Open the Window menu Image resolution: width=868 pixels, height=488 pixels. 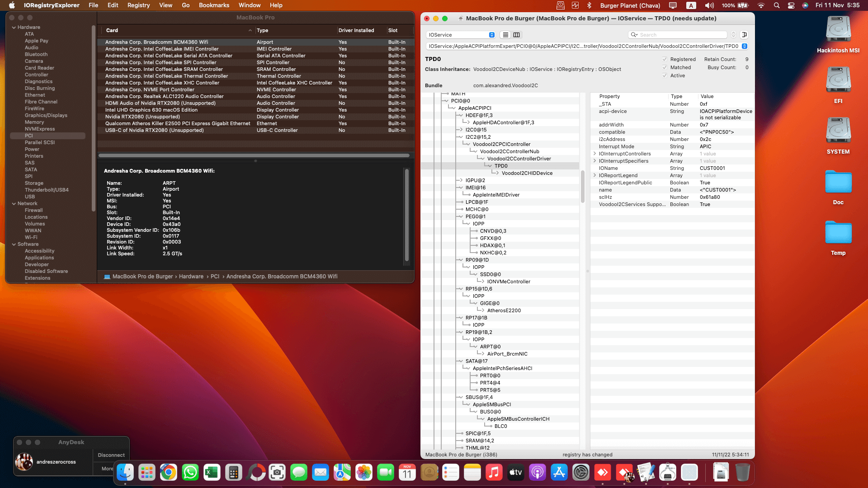coord(250,5)
